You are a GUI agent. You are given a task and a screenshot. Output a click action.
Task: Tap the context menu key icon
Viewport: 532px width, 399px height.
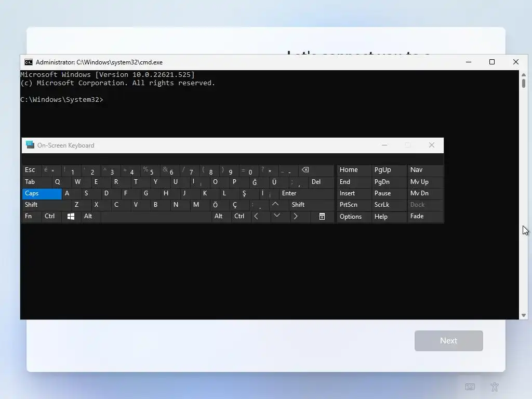point(322,217)
